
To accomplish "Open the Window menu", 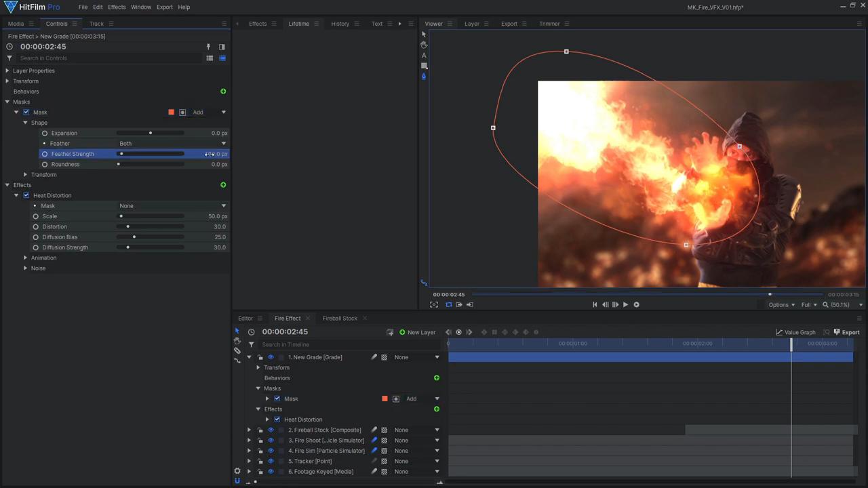I will pyautogui.click(x=141, y=7).
